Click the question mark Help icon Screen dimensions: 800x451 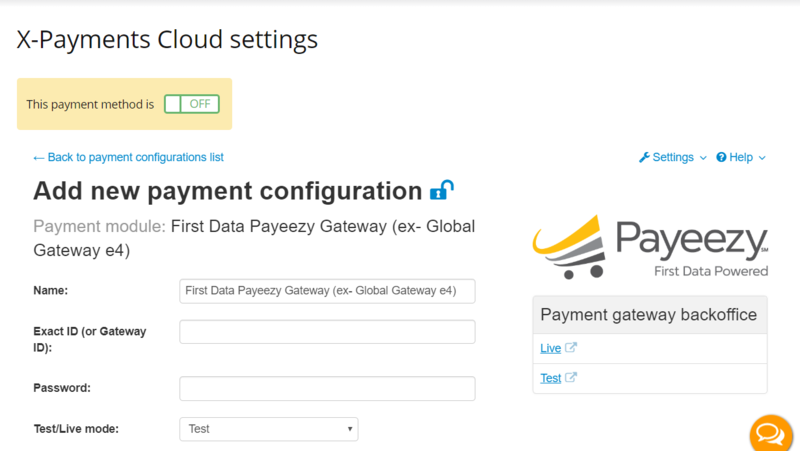point(721,157)
